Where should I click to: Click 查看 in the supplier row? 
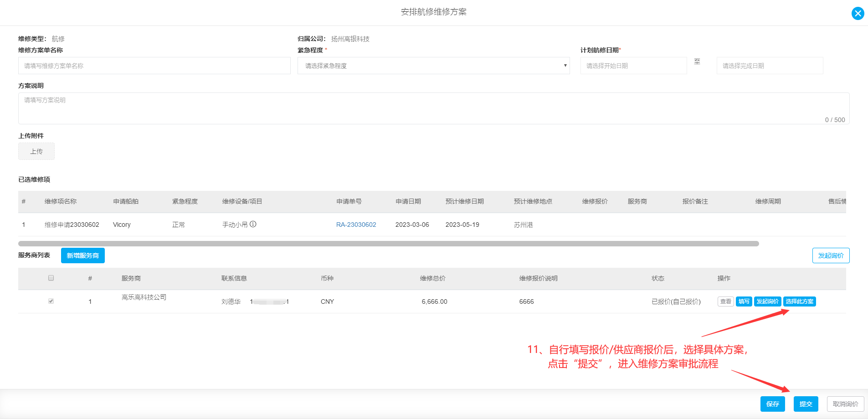coord(725,301)
